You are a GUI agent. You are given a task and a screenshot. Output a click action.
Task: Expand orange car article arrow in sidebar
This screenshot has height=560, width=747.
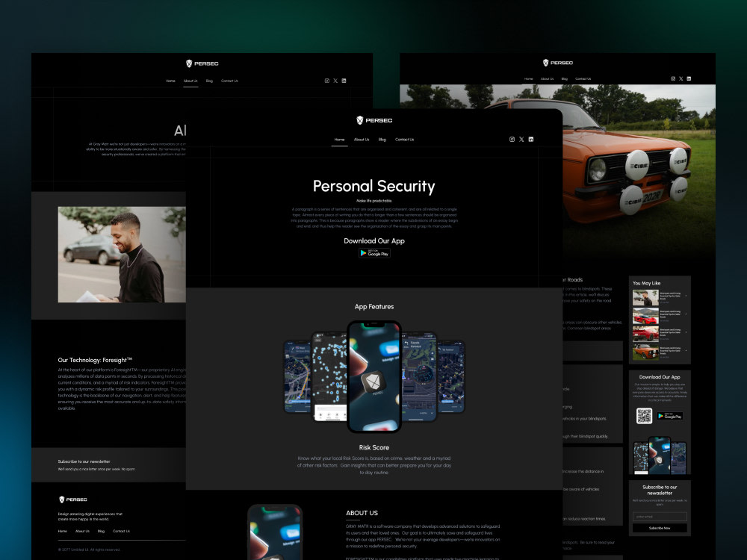click(x=686, y=350)
